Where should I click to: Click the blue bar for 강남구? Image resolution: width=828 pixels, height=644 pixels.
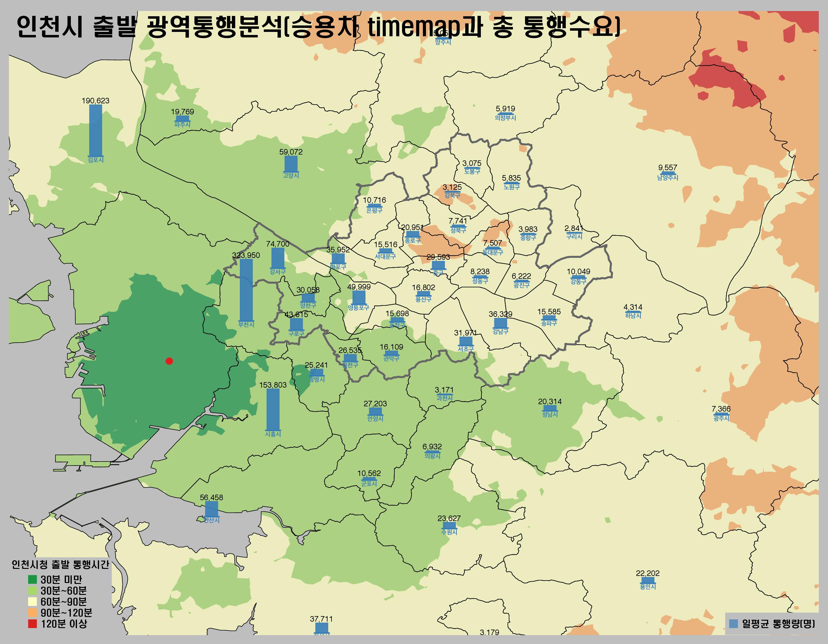(500, 323)
